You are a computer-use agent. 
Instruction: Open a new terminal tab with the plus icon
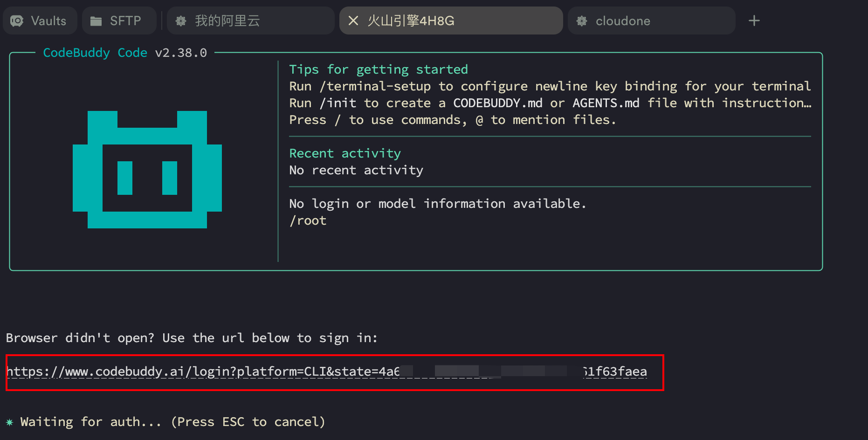(754, 21)
